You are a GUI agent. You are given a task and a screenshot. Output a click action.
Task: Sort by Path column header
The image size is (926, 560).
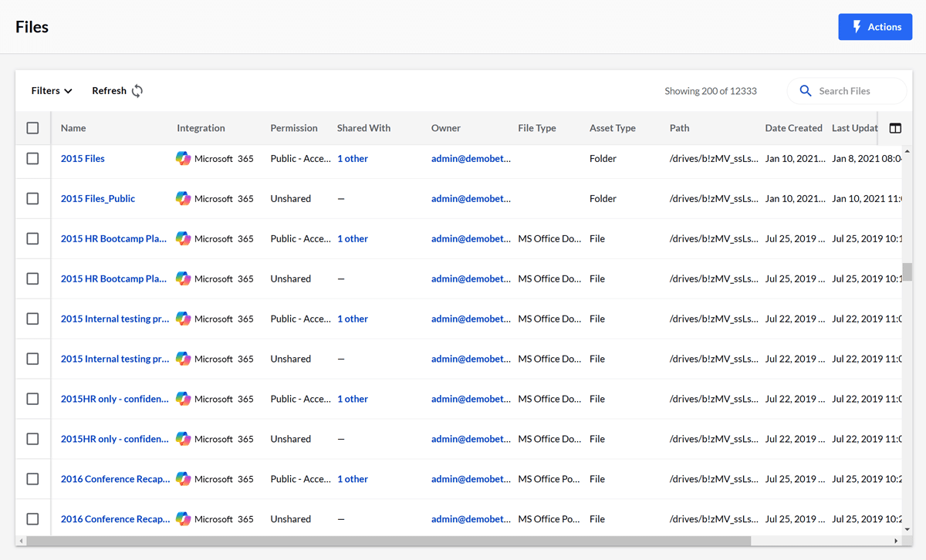coord(680,128)
